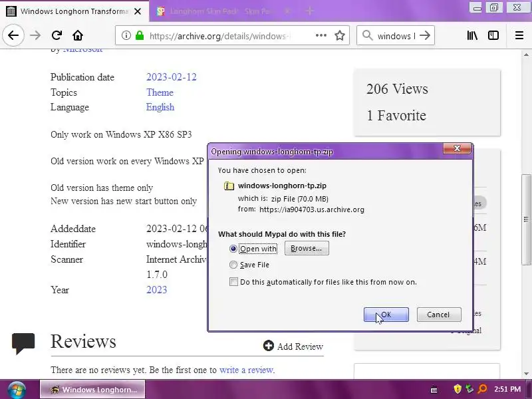
Task: Click the '206 Views' text
Action: click(x=397, y=89)
